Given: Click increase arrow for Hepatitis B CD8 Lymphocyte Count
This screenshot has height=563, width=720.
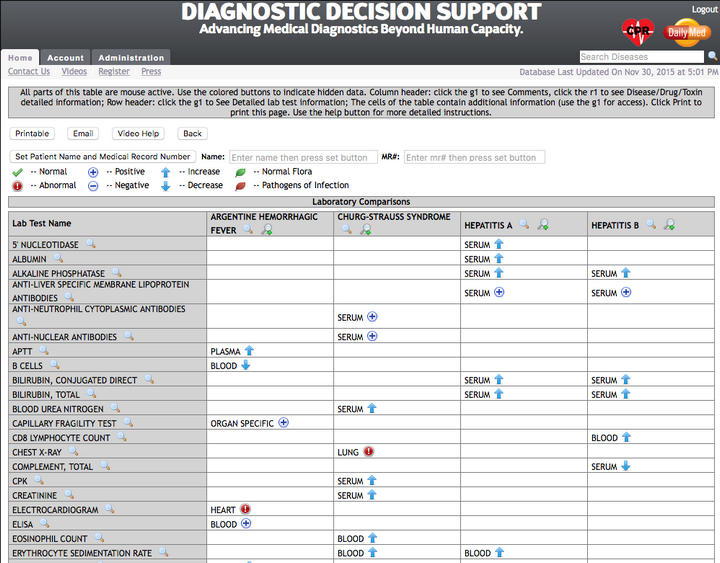Looking at the screenshot, I should 626,437.
